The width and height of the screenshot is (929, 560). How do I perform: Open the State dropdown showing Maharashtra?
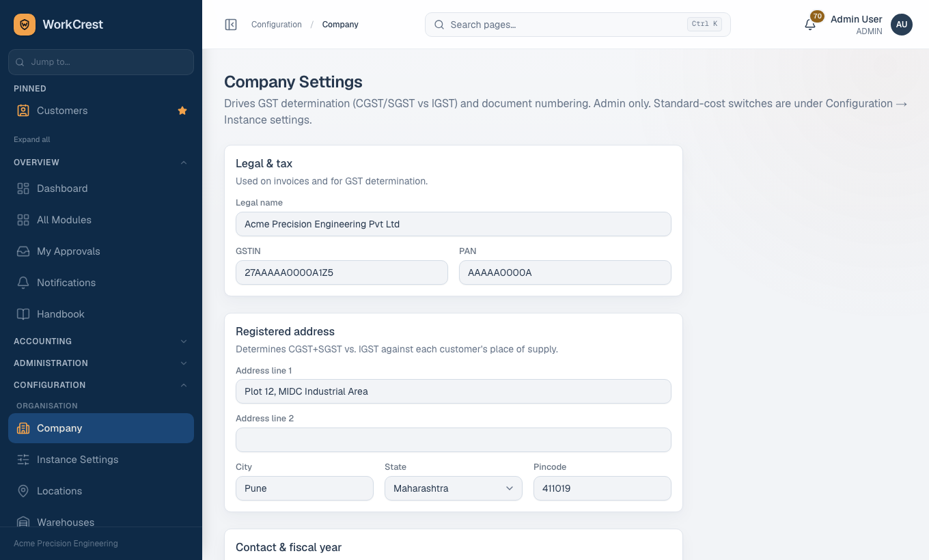point(454,488)
